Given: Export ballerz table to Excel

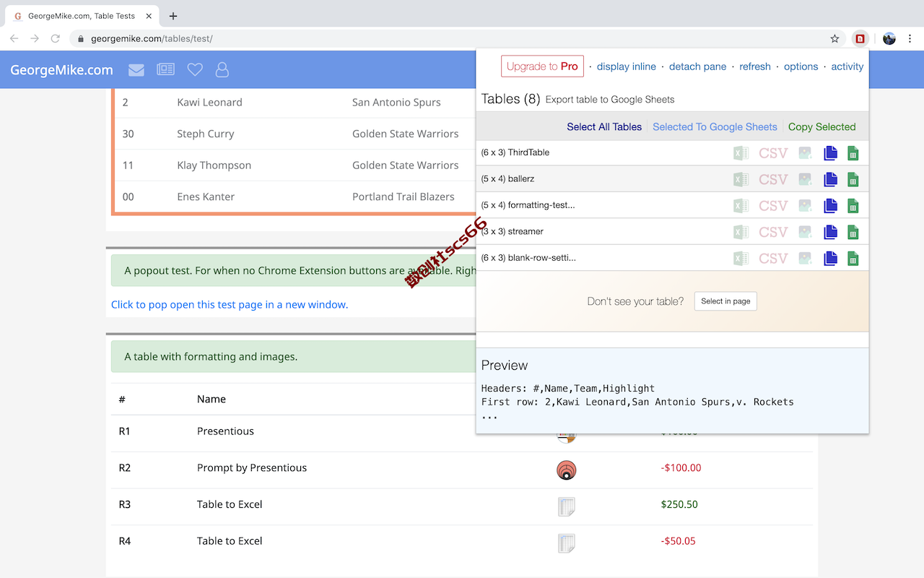Looking at the screenshot, I should [x=741, y=179].
